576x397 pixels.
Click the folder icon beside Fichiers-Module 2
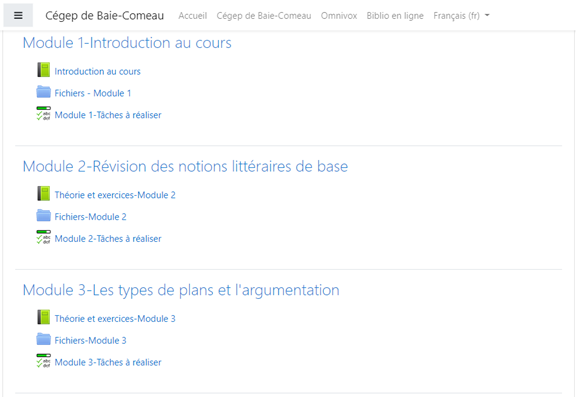point(43,216)
